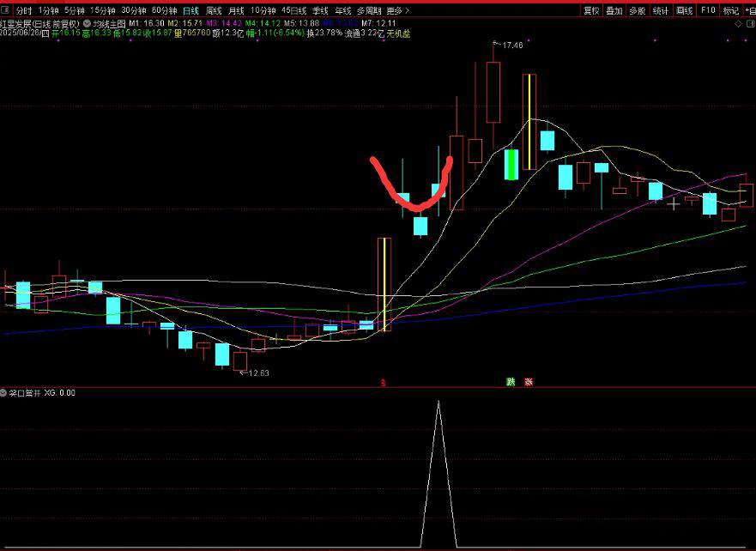This screenshot has height=551, width=756.
Task: Open the 标记 marking tool
Action: 730,11
